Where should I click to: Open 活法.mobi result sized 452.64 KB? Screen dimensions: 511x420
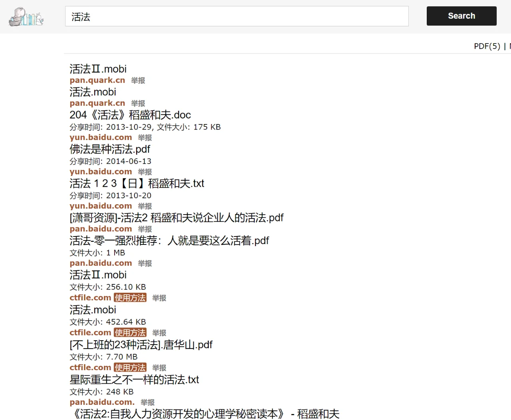click(93, 310)
